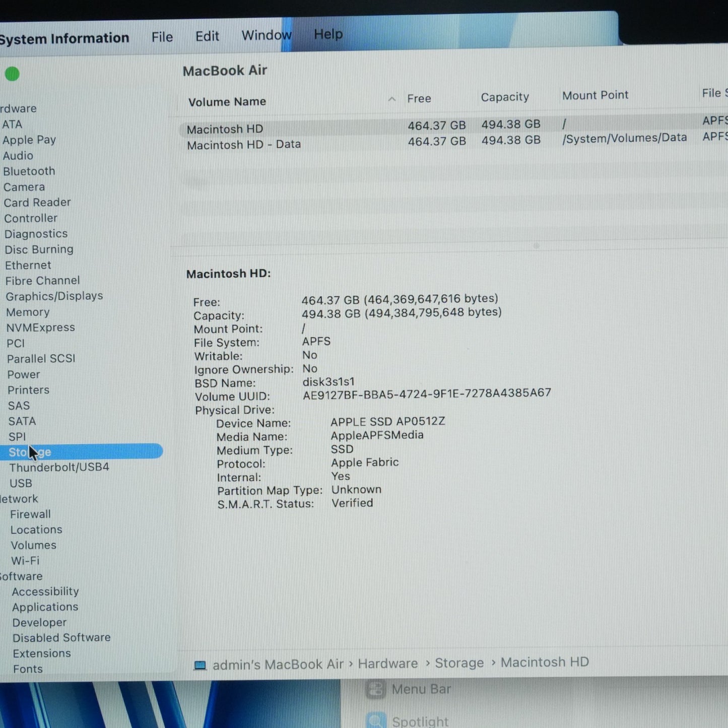The height and width of the screenshot is (728, 728).
Task: Click the highlighted Storage item in the sidebar
Action: [x=82, y=451]
